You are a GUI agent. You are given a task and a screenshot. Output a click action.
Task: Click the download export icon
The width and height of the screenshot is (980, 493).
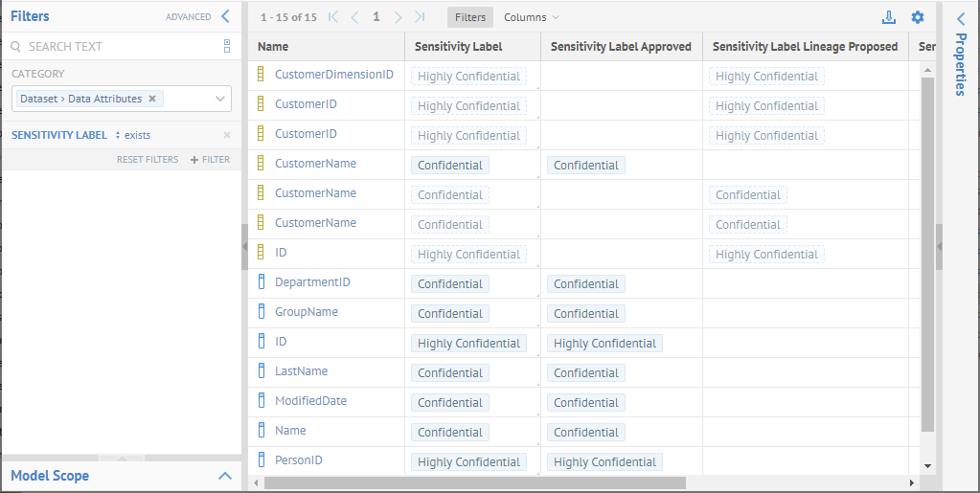point(889,17)
